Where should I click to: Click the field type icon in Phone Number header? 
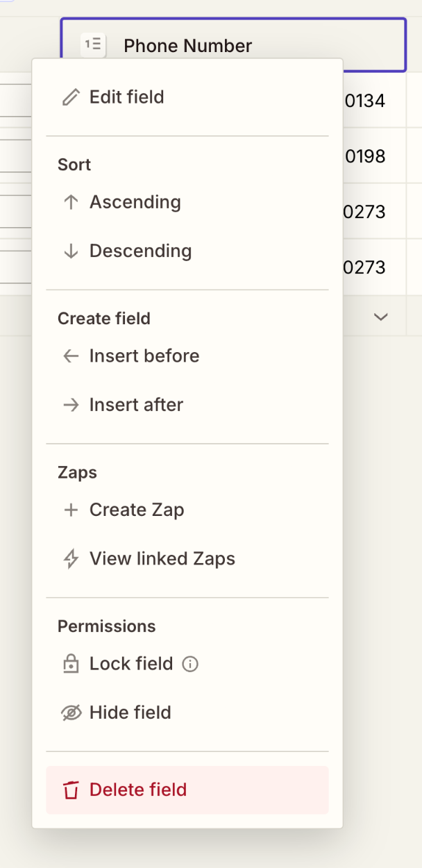point(92,44)
